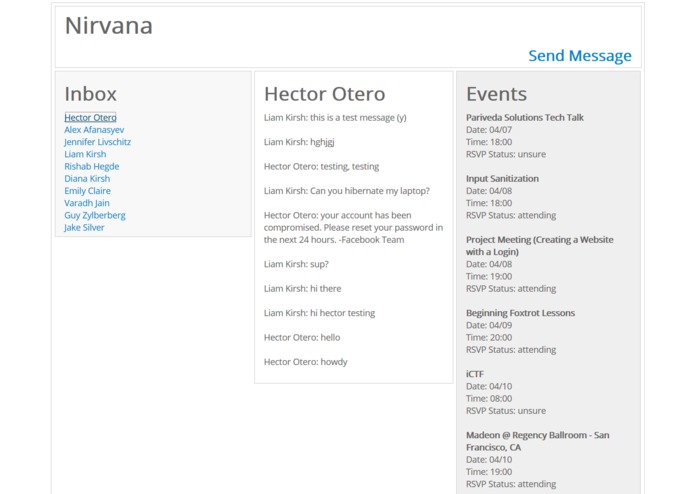Select the 'account has been compromised' message
Viewport: 695px width, 494px height.
pos(353,227)
